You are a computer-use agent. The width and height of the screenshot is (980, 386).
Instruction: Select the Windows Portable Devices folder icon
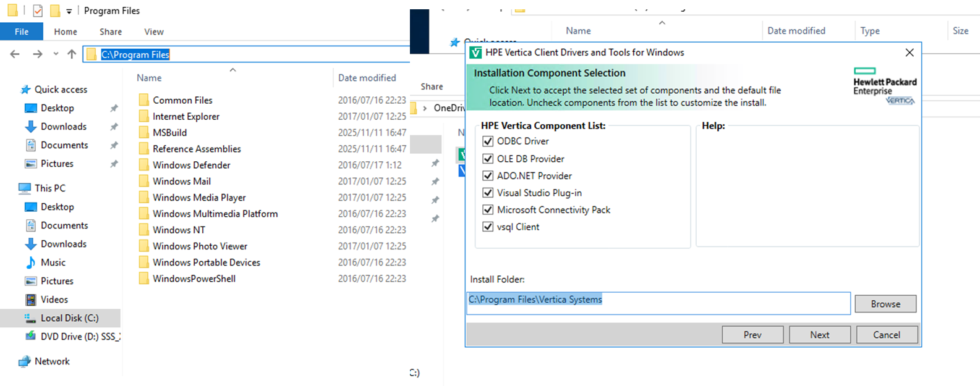click(144, 262)
